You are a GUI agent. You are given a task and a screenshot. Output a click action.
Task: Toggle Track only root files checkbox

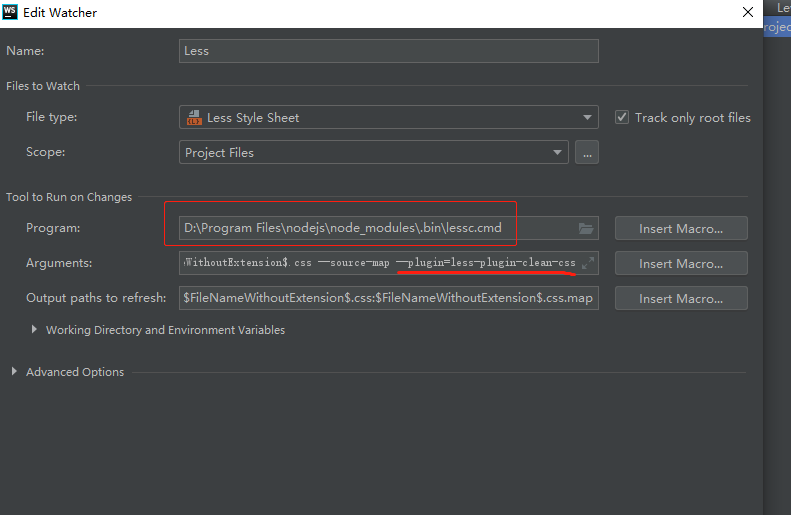click(622, 118)
